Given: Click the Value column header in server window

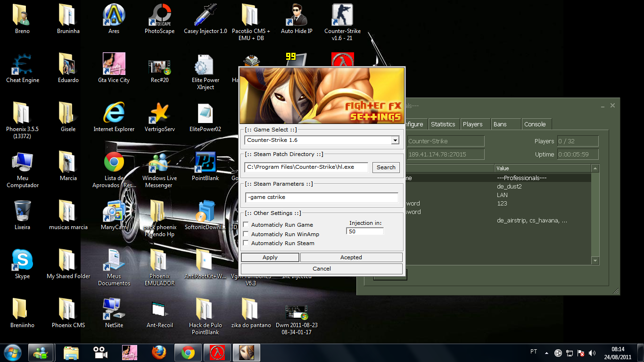Looking at the screenshot, I should (543, 168).
